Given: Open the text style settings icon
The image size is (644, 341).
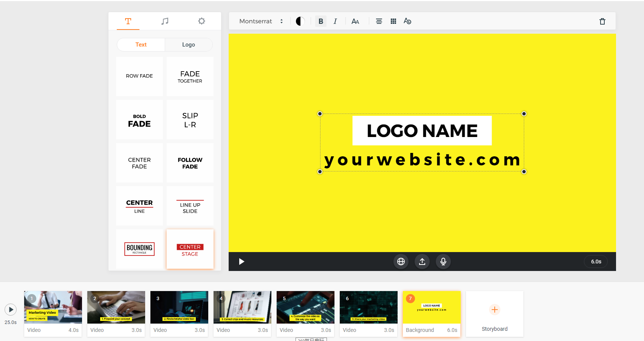Looking at the screenshot, I should click(407, 21).
